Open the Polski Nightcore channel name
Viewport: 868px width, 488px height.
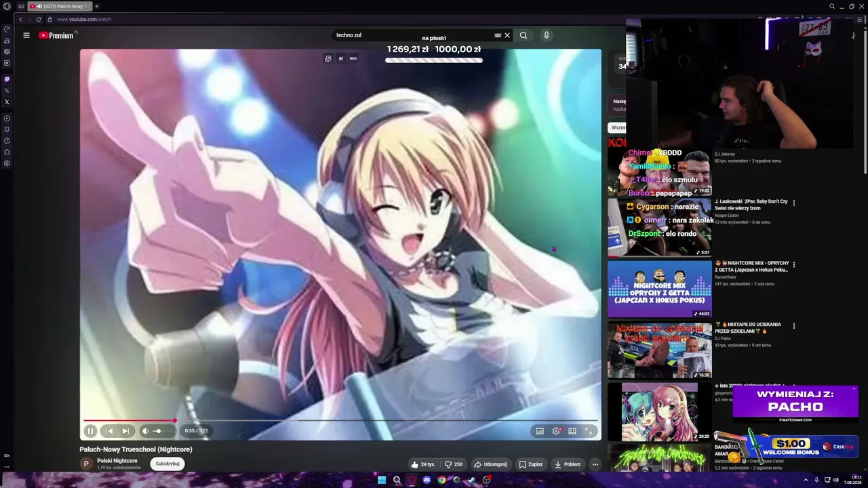pyautogui.click(x=117, y=461)
